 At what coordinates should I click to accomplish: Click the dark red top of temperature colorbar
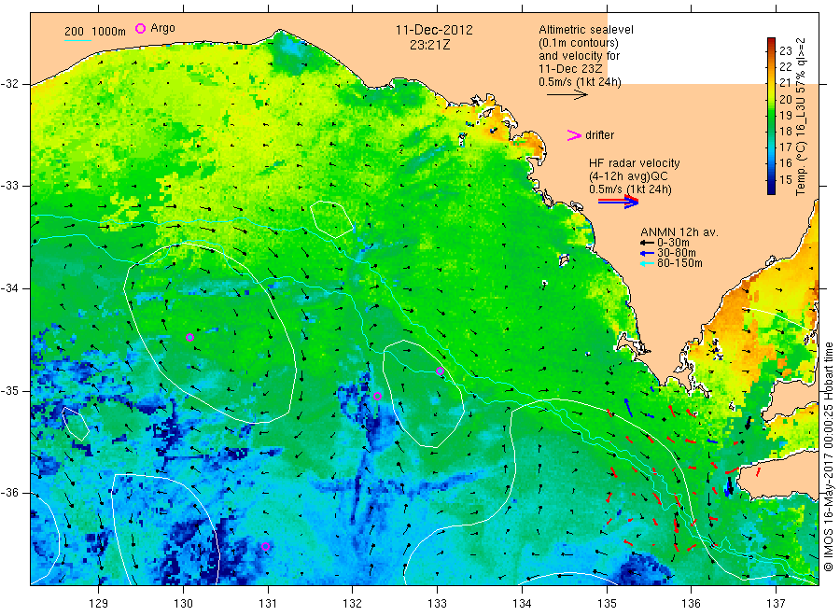click(x=771, y=42)
